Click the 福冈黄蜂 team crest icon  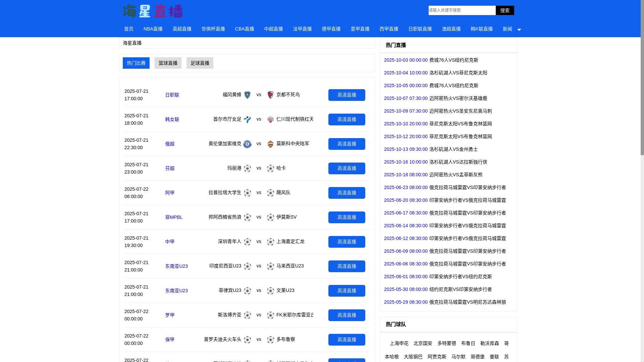pyautogui.click(x=247, y=95)
